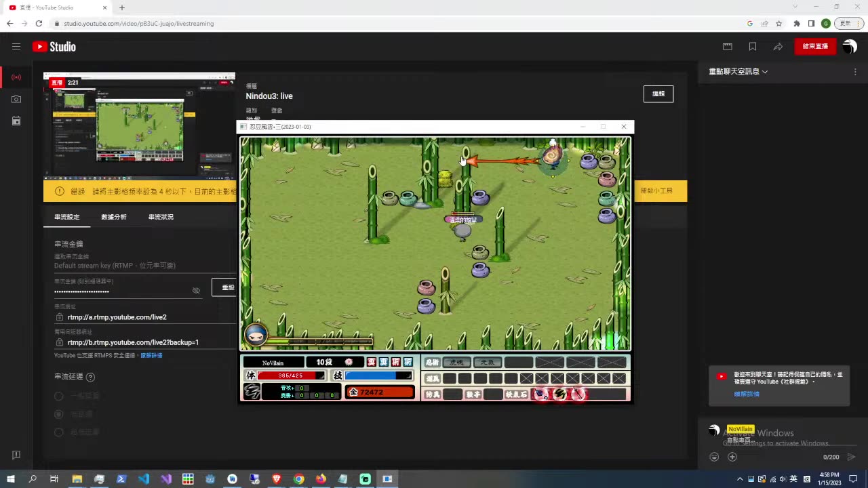Click the 虎魂 ninjutsu slot
Screen dimensions: 868x488
(x=456, y=363)
